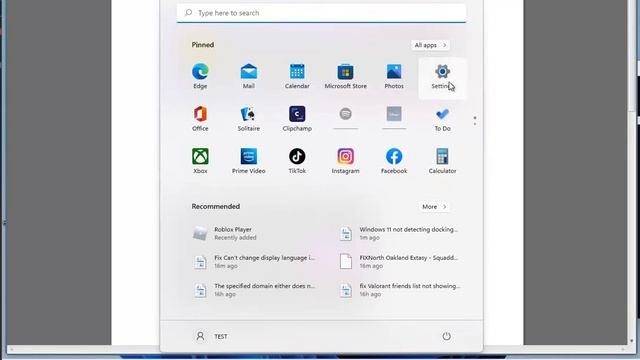
Task: Show All apps list
Action: [x=430, y=45]
